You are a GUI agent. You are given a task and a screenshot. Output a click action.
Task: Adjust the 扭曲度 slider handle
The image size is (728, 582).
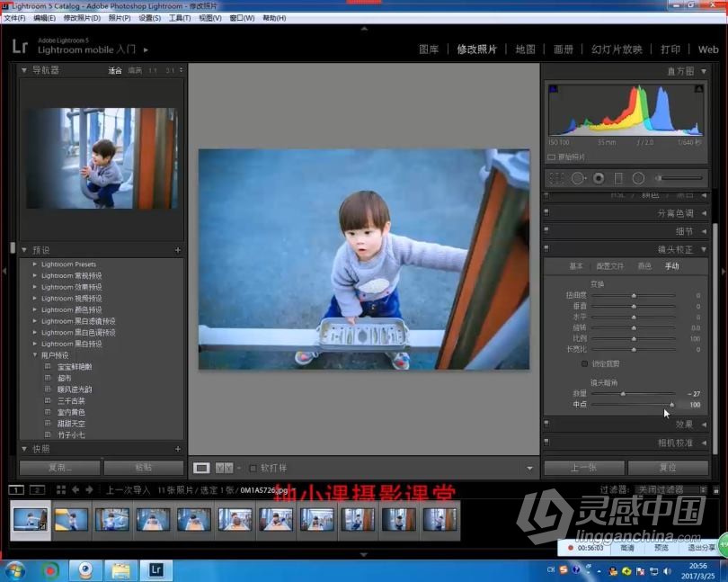tap(634, 296)
